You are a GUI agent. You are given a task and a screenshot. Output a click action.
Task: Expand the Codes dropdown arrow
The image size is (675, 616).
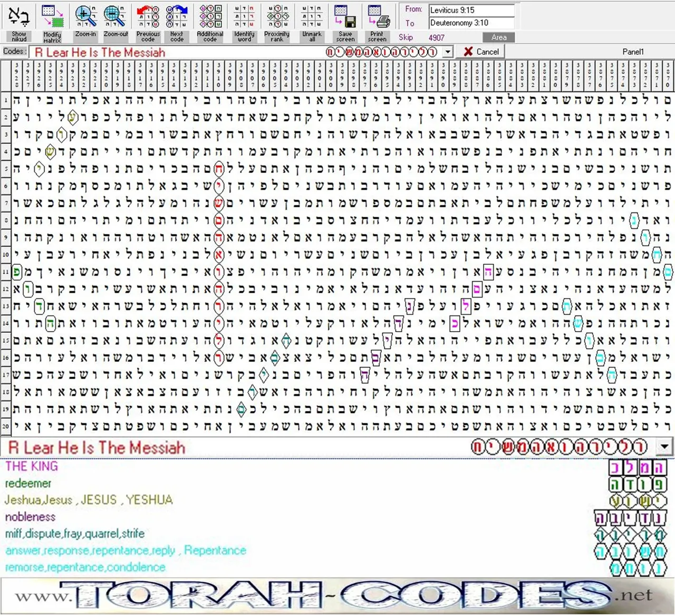448,52
